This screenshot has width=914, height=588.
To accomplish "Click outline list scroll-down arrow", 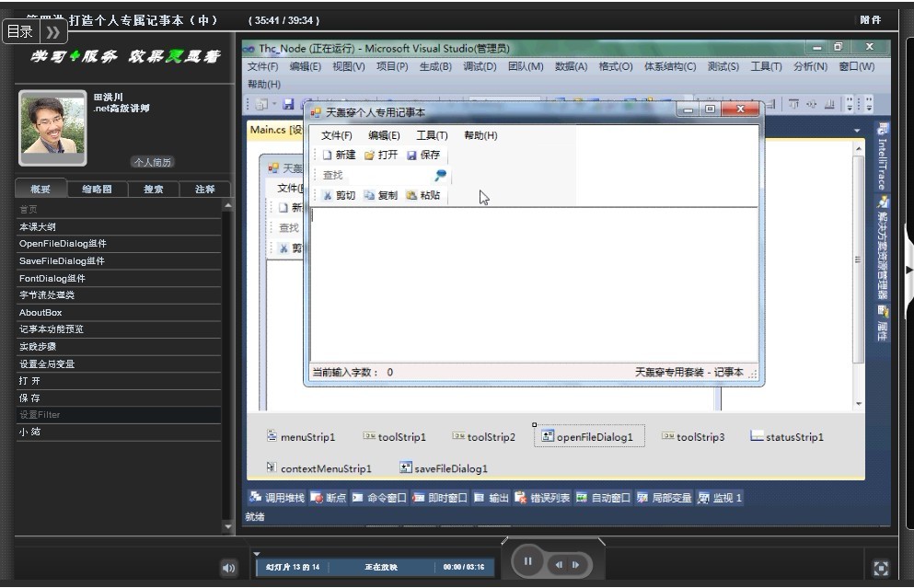I will coord(228,526).
